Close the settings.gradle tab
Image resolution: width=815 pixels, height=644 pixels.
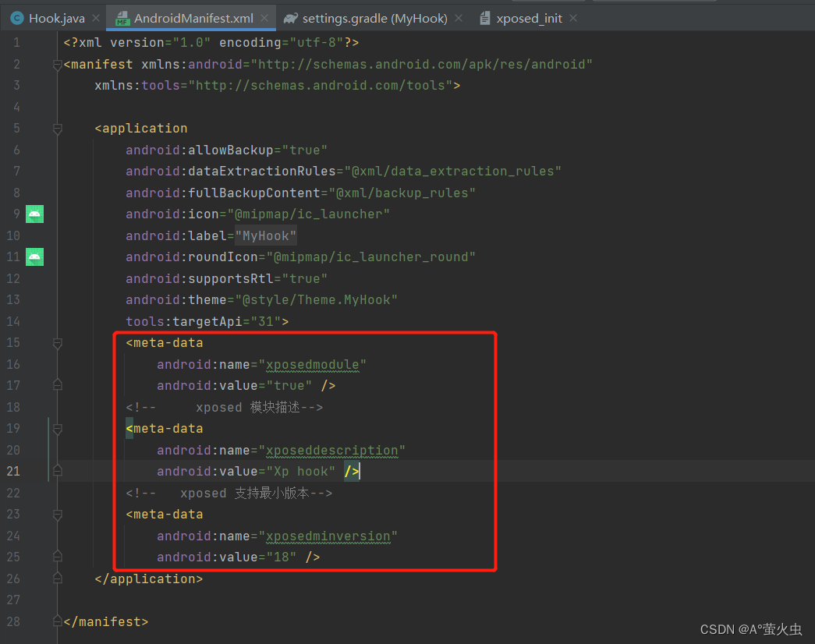click(x=459, y=18)
